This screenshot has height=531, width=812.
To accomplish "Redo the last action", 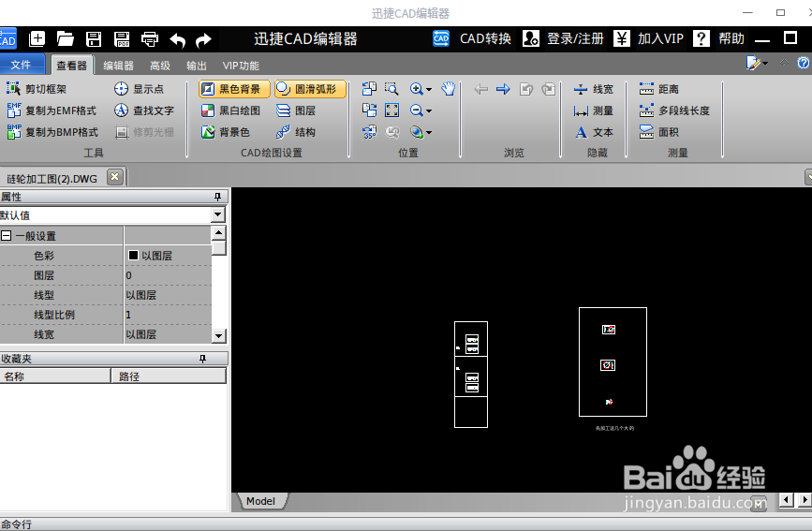I will pos(203,39).
